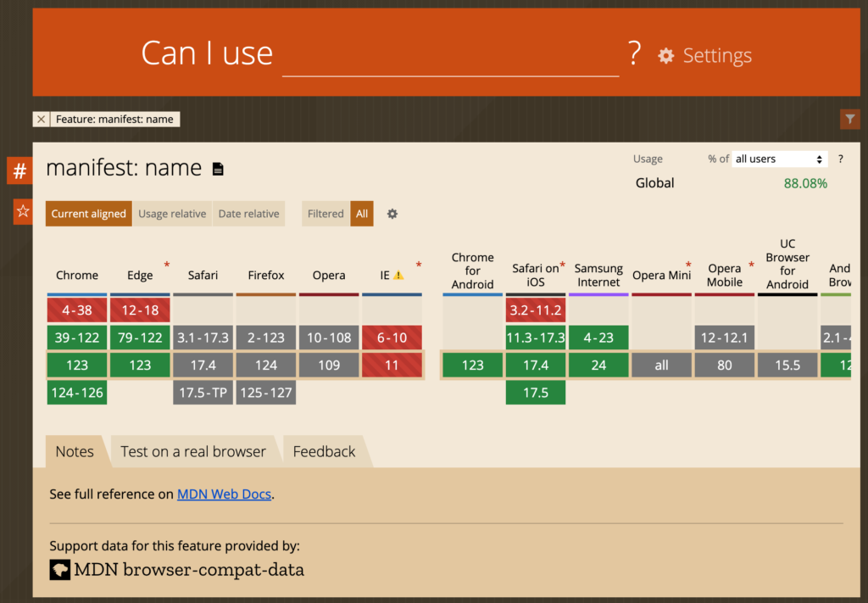Click the hash permalink icon

point(19,170)
